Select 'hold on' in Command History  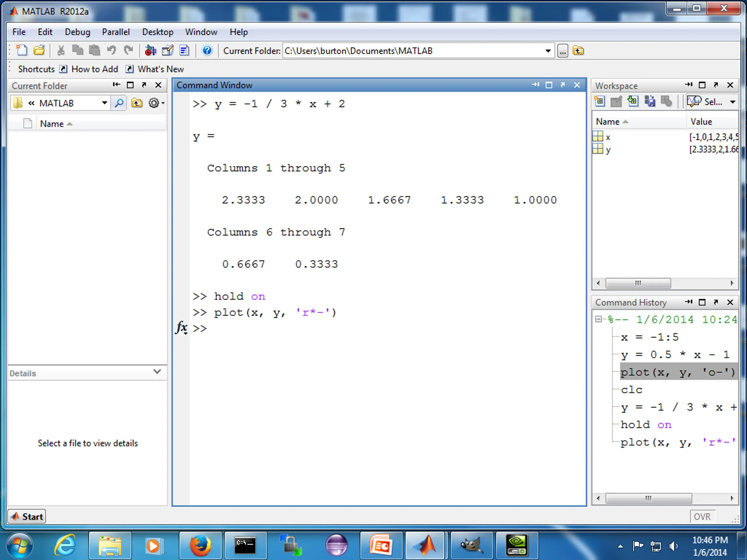click(x=646, y=425)
